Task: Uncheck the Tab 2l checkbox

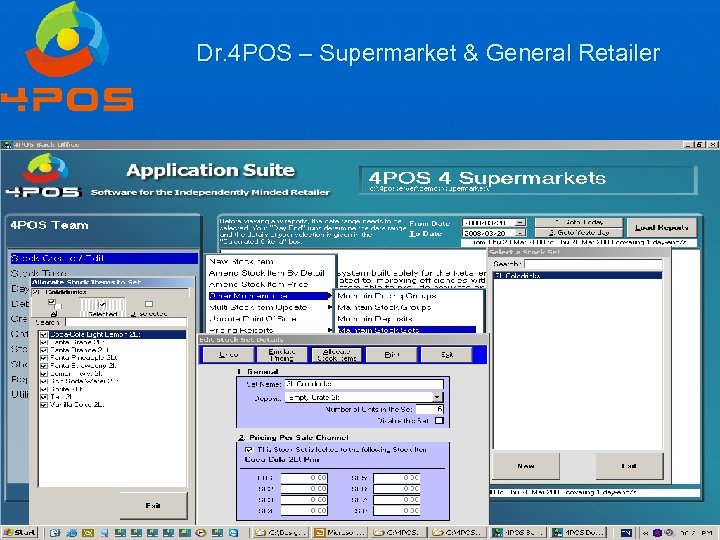Action: coord(44,397)
